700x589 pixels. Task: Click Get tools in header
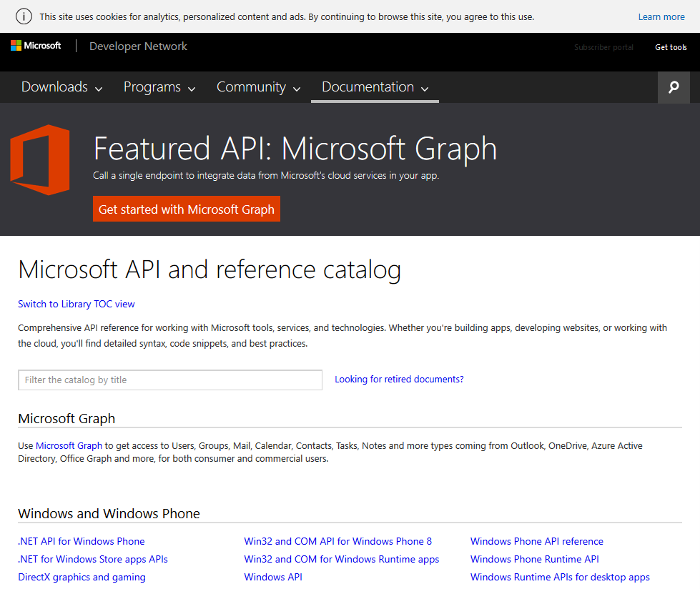[671, 47]
